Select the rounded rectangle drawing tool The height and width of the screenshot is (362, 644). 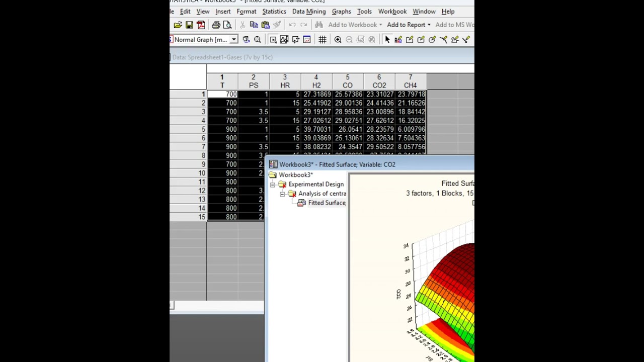(x=421, y=40)
